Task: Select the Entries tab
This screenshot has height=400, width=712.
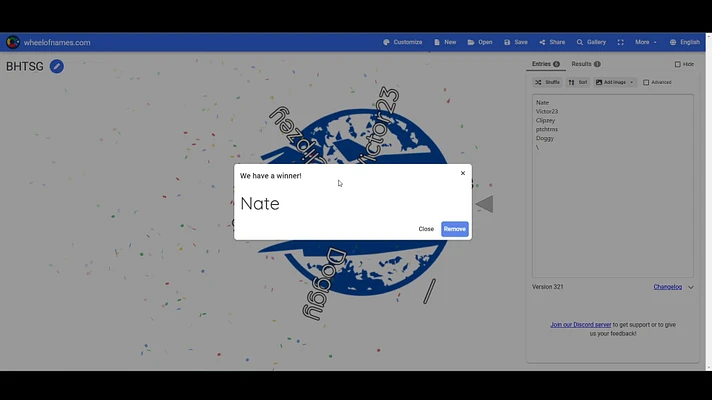Action: pyautogui.click(x=545, y=64)
